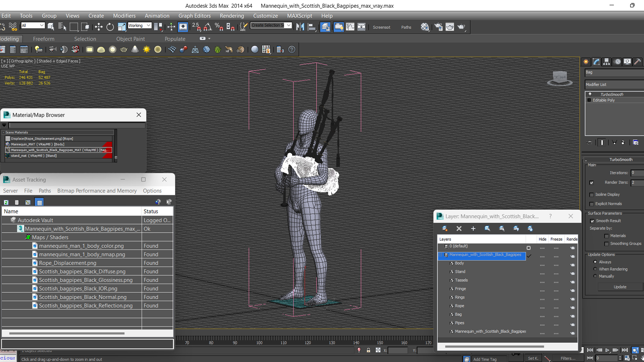Open the Material Editor icon in toolbar
Screen dimensions: 644x362
coord(425,27)
